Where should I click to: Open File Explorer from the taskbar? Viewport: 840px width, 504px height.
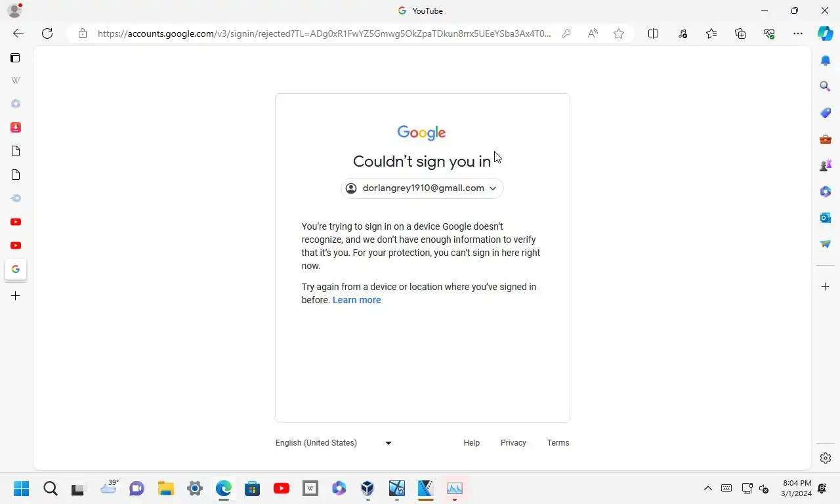pyautogui.click(x=166, y=488)
